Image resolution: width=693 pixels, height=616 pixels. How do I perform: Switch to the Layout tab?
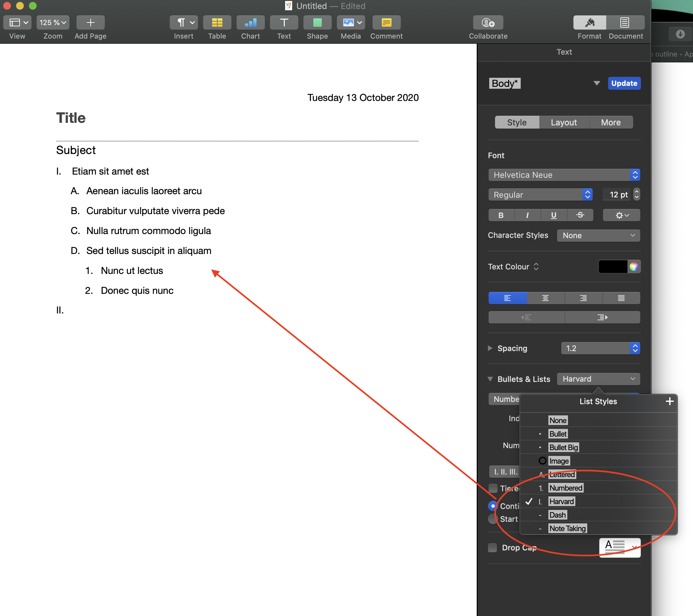point(563,122)
